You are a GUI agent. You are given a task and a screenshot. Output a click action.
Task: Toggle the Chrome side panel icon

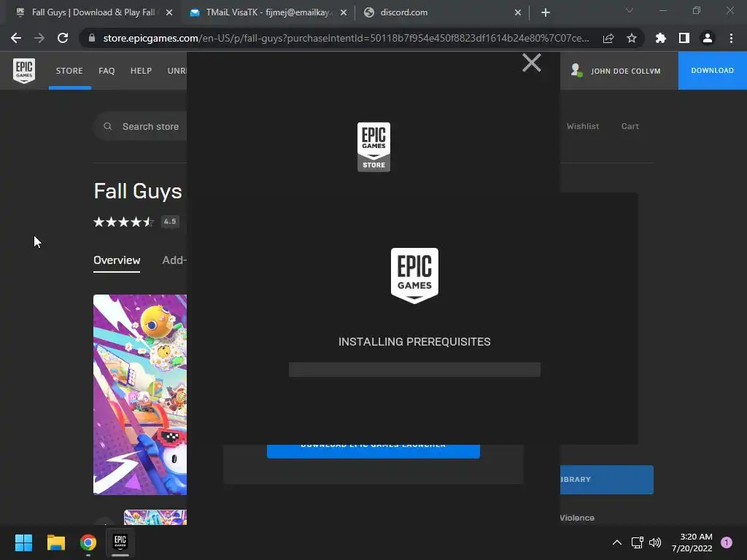(684, 38)
